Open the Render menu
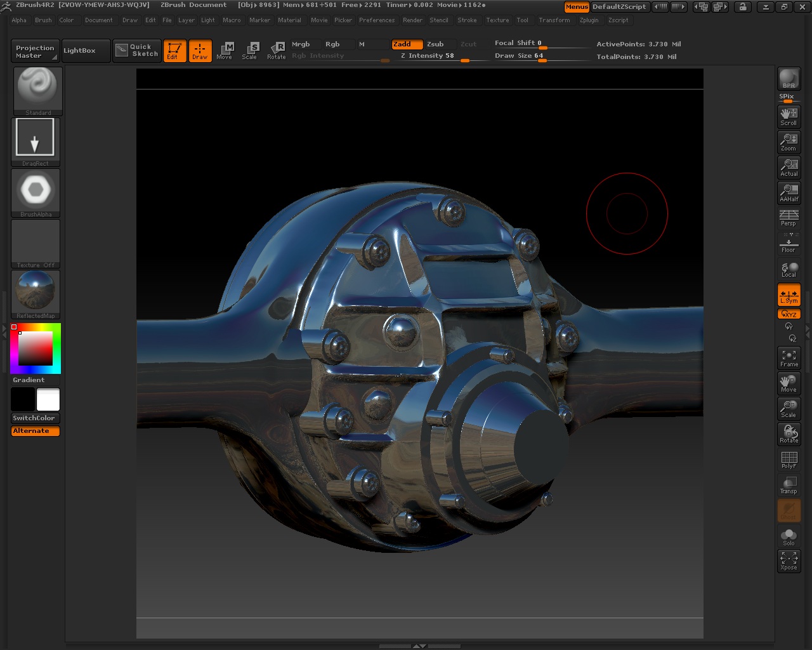 tap(412, 20)
